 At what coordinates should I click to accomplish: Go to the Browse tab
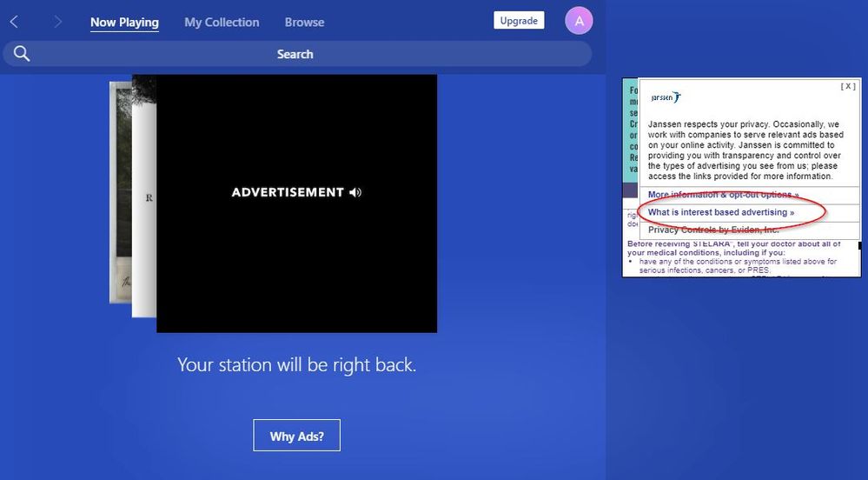point(304,23)
